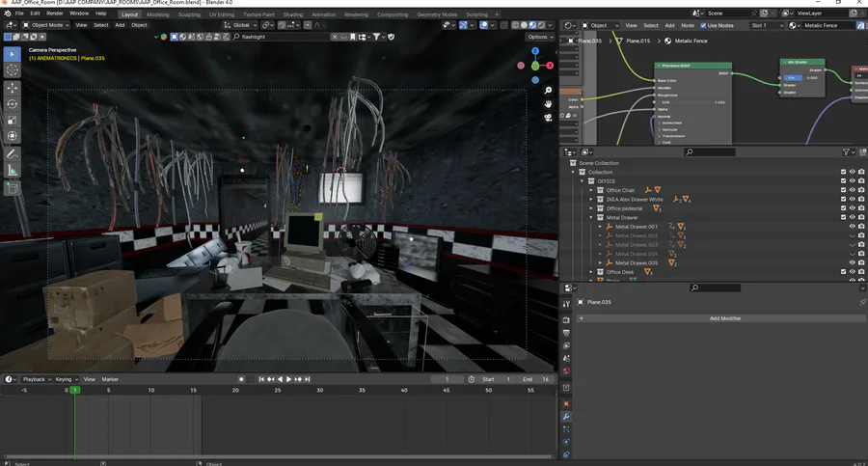This screenshot has width=868, height=466.
Task: Open the node editor Add menu
Action: tap(669, 25)
